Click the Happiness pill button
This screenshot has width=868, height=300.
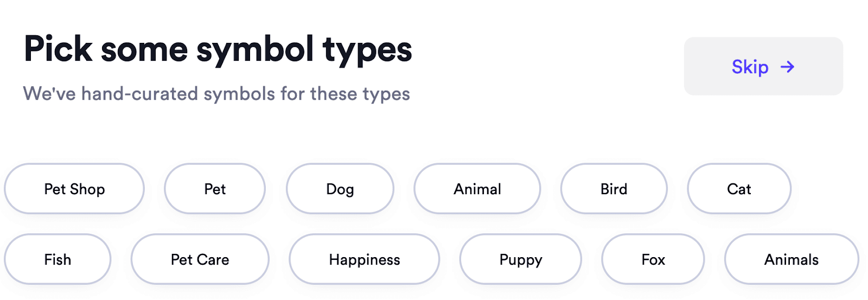[x=365, y=259]
